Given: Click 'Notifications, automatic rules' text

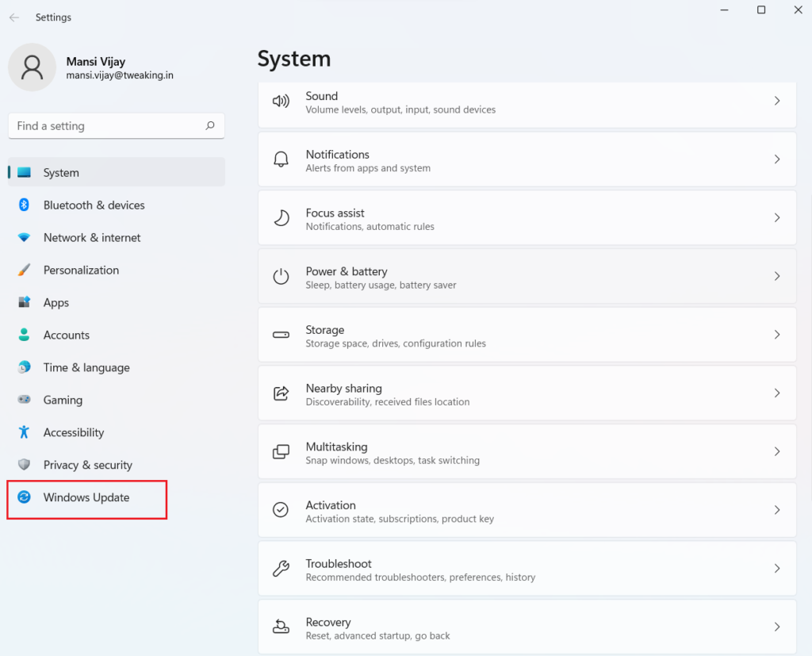Looking at the screenshot, I should tap(370, 226).
